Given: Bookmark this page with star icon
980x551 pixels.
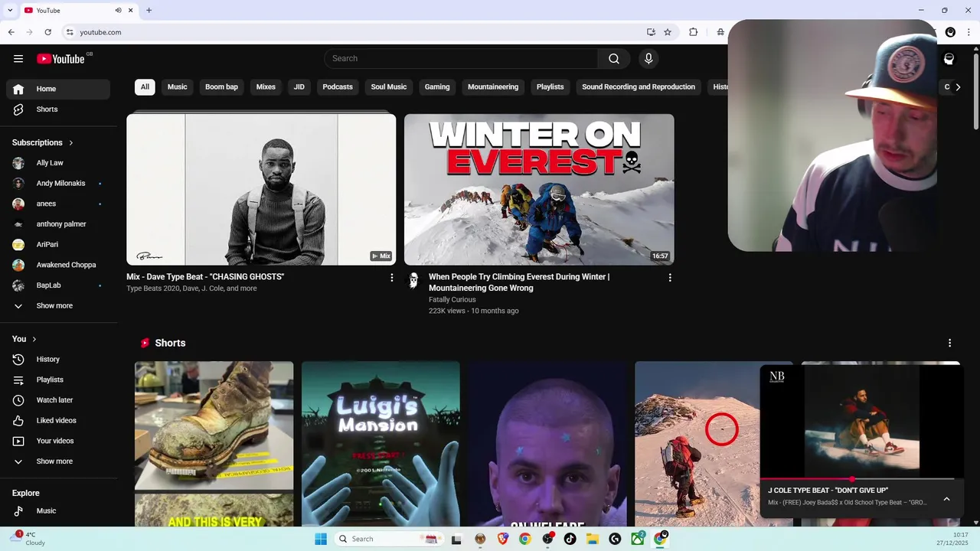Looking at the screenshot, I should pos(668,32).
